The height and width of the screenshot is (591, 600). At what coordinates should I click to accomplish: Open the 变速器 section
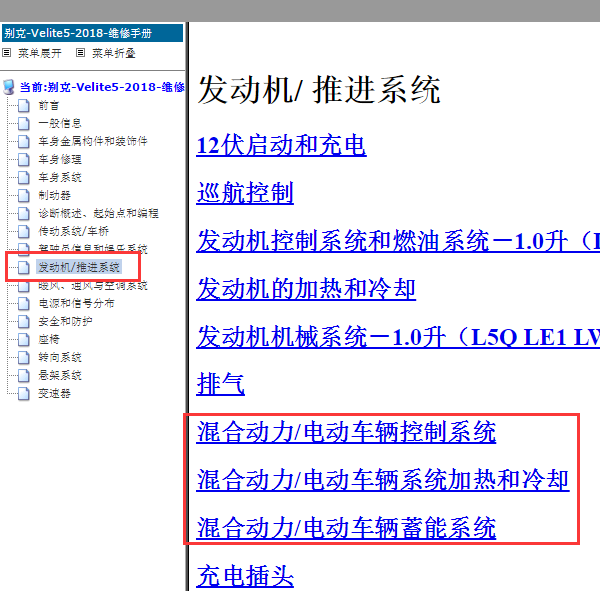54,393
